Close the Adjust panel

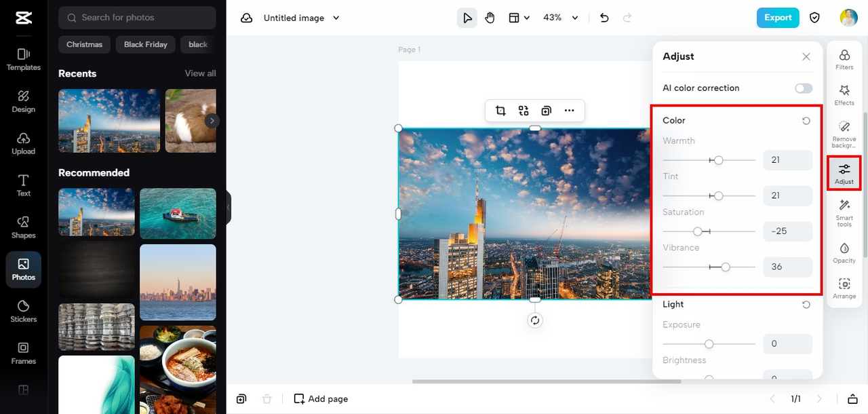pos(806,57)
